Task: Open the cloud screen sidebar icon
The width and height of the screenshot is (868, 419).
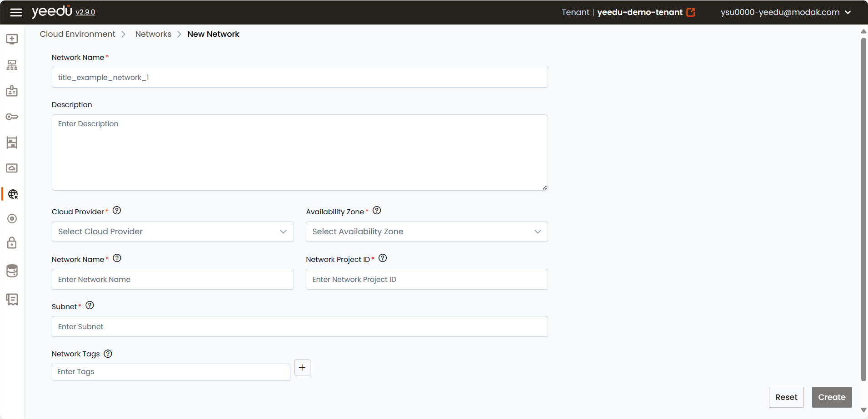Action: pos(12,168)
